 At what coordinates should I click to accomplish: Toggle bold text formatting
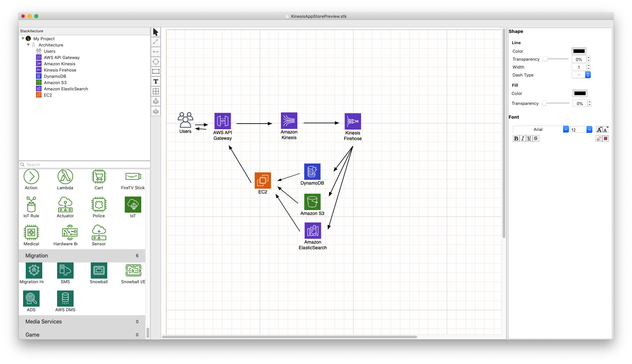[516, 138]
